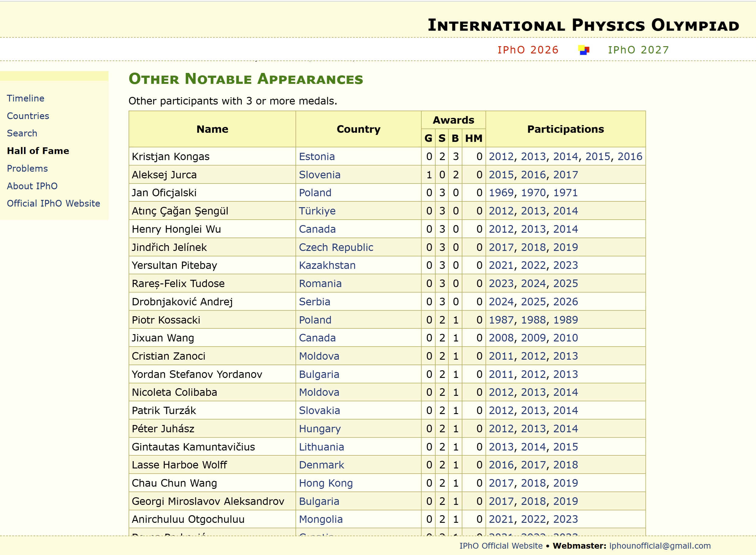Open 2019 participation for Jindřich Jelínek
The image size is (756, 555).
coord(566,247)
